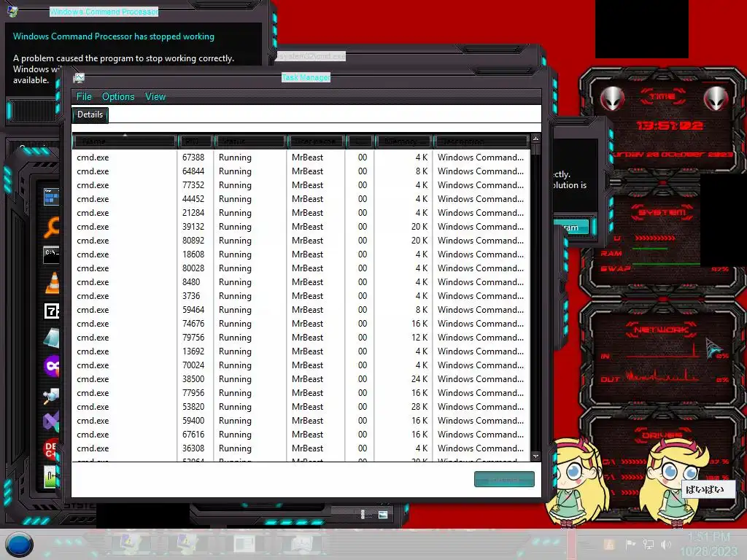Click the scroll up arrow of the process list
The image size is (747, 560).
pos(535,139)
